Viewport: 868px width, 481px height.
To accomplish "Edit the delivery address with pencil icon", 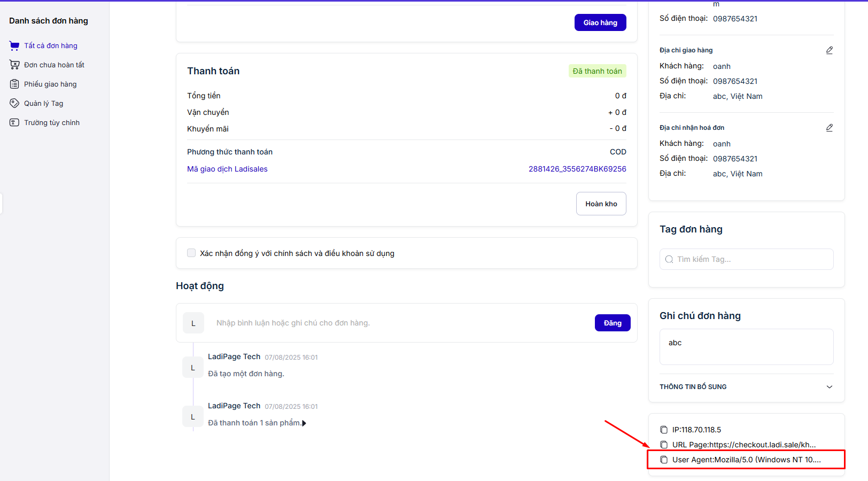I will coord(829,50).
